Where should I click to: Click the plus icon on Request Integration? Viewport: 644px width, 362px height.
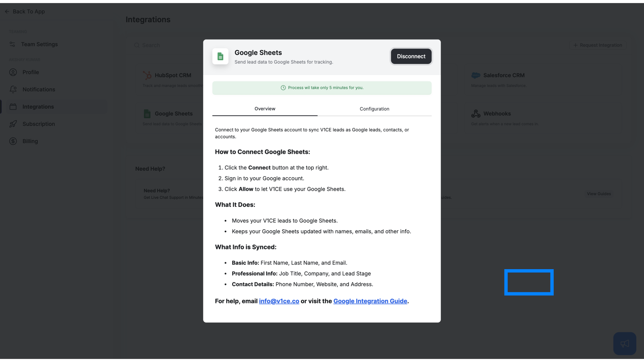(x=575, y=45)
